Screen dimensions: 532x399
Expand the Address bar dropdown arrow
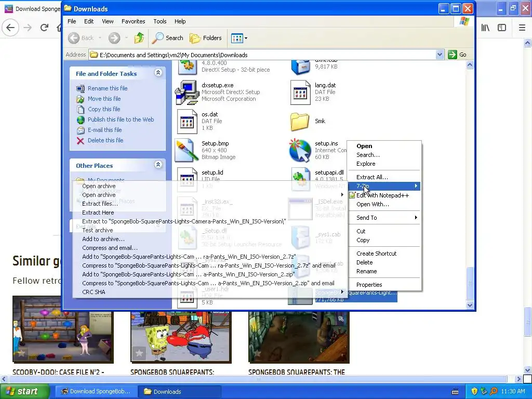click(440, 55)
